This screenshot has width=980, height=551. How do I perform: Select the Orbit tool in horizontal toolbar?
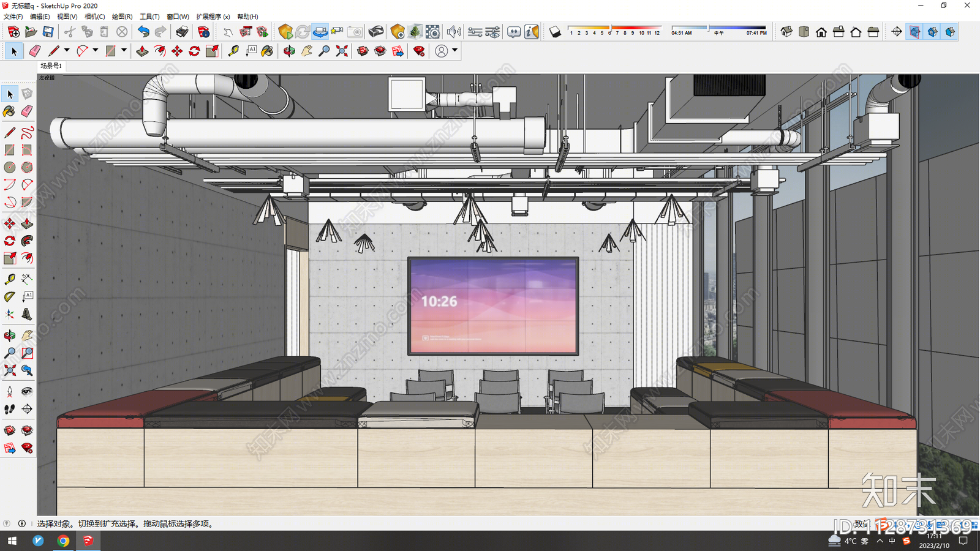[x=289, y=51]
